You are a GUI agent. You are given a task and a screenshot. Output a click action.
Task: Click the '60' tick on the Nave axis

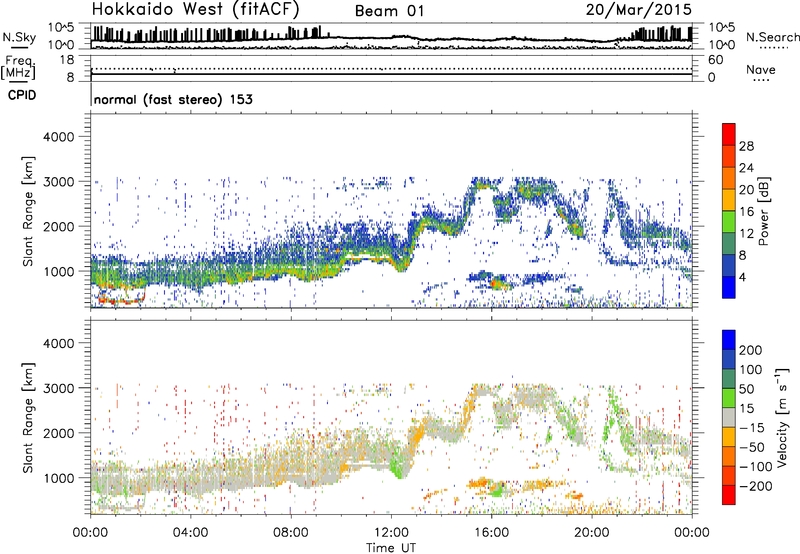pos(715,60)
